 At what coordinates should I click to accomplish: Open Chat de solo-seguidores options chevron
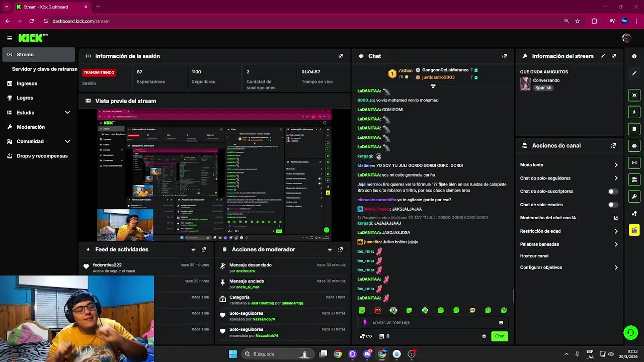(x=616, y=178)
